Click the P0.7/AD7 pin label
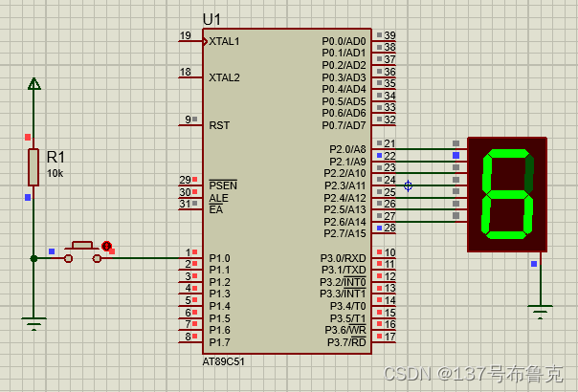 [x=344, y=125]
